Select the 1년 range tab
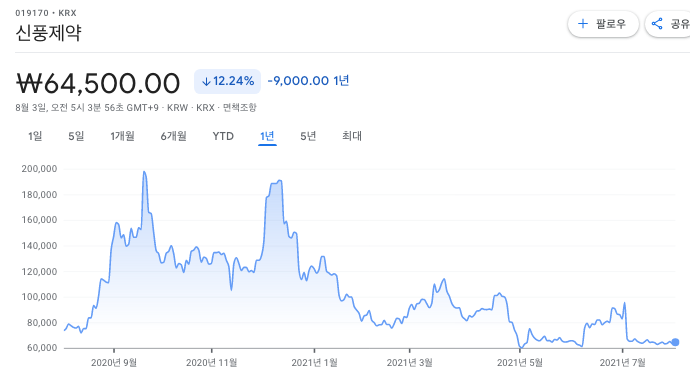Image resolution: width=690 pixels, height=373 pixels. tap(267, 136)
